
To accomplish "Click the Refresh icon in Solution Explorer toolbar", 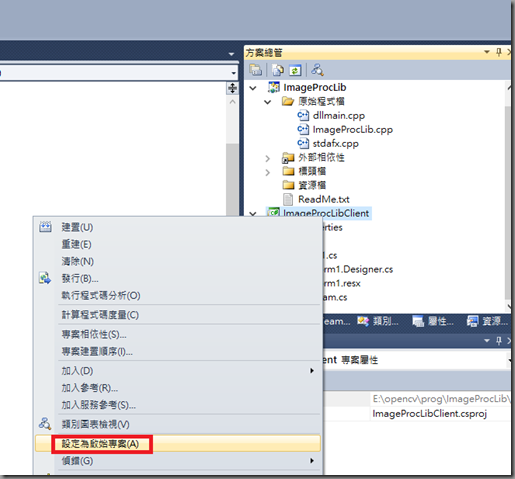I will coord(295,70).
